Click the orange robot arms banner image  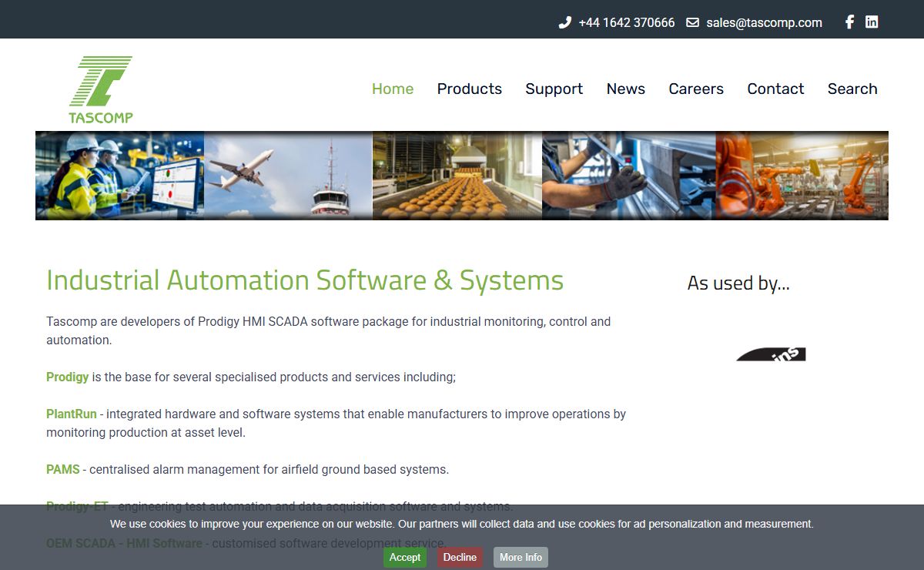(802, 176)
